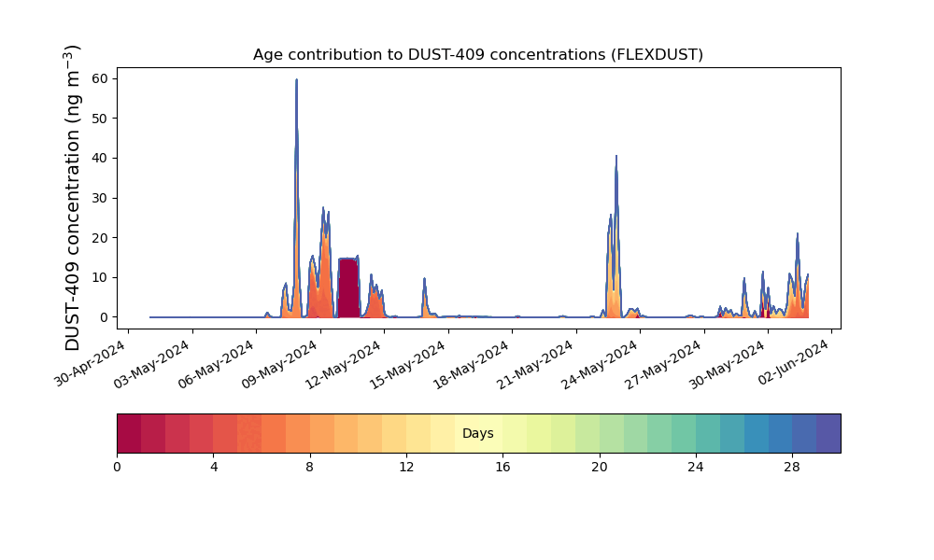Click x-axis date label '03-May-2024'
This screenshot has width=934, height=560.
[x=154, y=363]
